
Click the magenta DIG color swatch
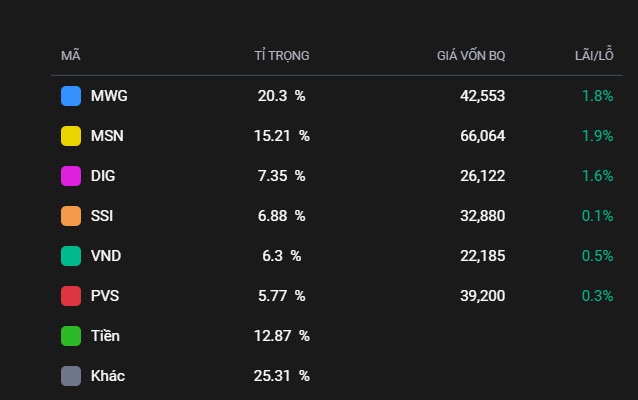[x=71, y=176]
